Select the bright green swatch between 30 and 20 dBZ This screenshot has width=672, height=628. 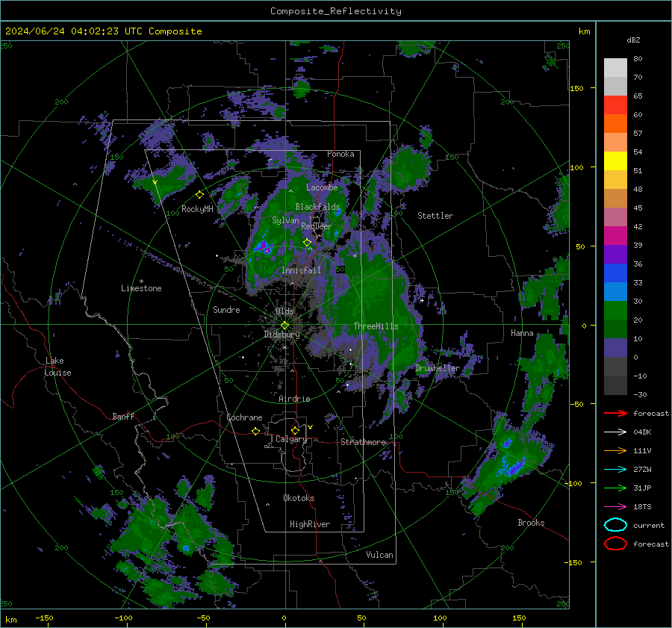point(615,311)
